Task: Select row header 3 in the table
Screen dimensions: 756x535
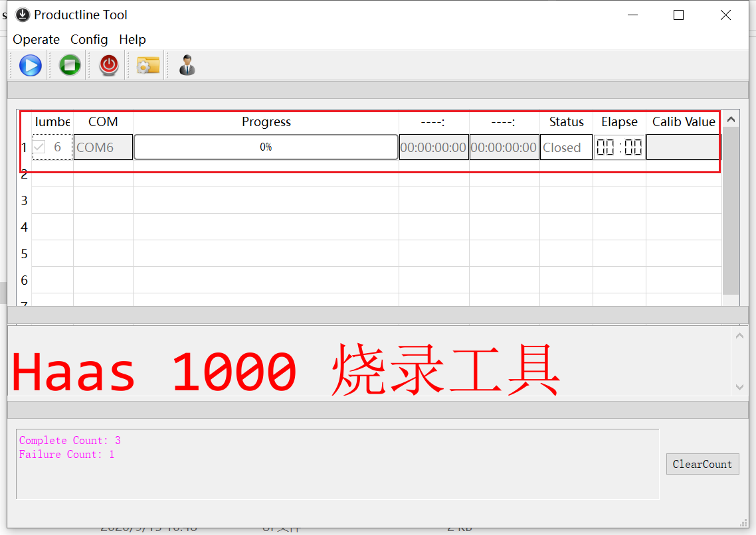Action: tap(24, 200)
